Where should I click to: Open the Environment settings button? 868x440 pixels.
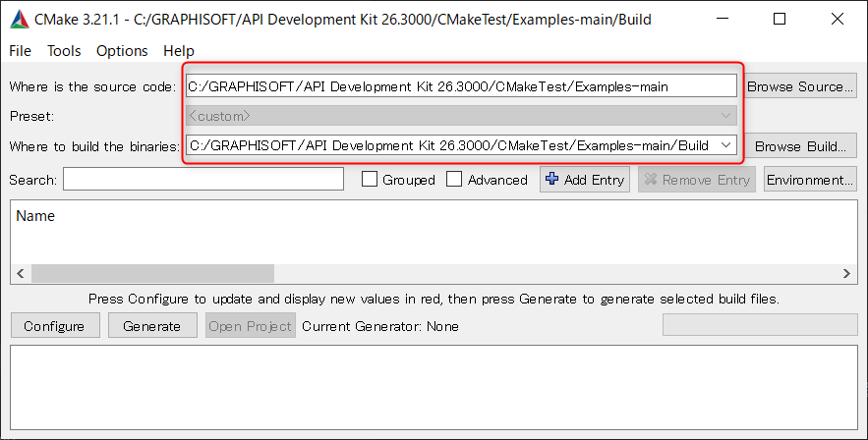(810, 180)
